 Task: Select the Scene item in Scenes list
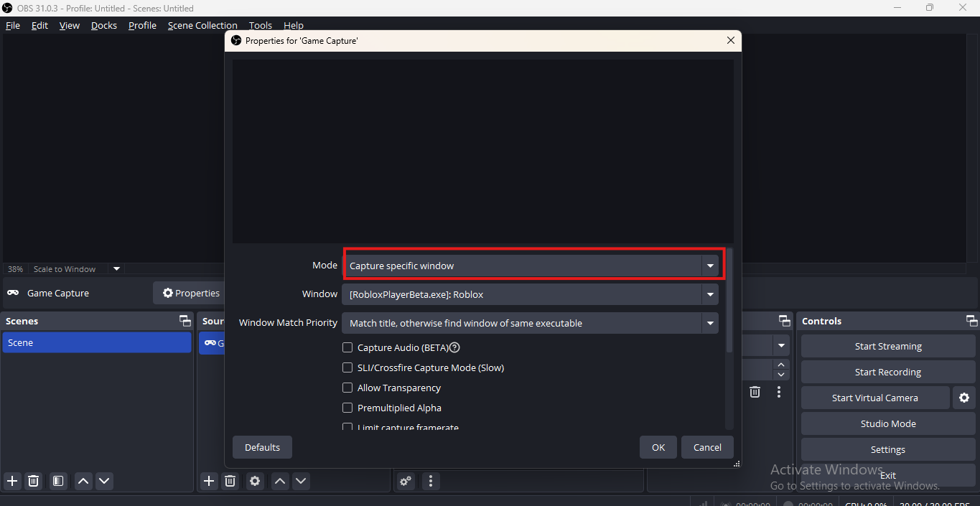tap(97, 343)
